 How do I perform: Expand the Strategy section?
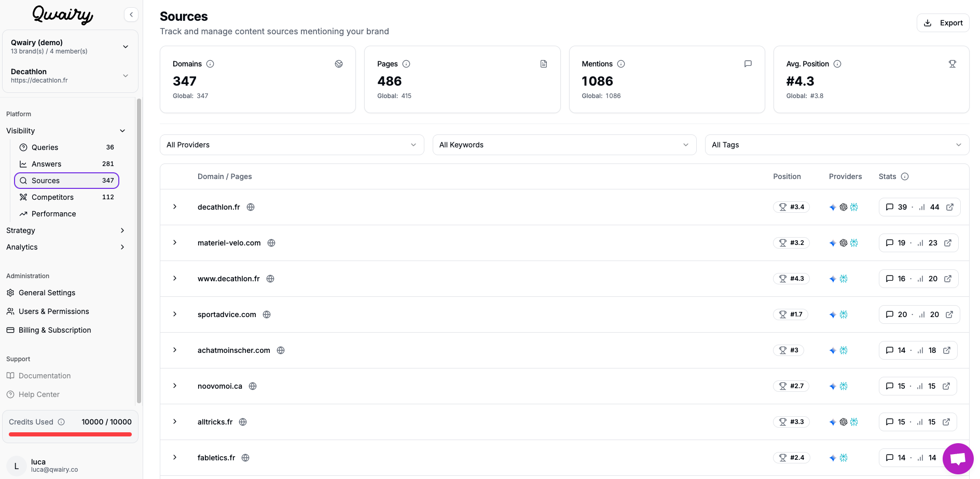click(x=66, y=230)
